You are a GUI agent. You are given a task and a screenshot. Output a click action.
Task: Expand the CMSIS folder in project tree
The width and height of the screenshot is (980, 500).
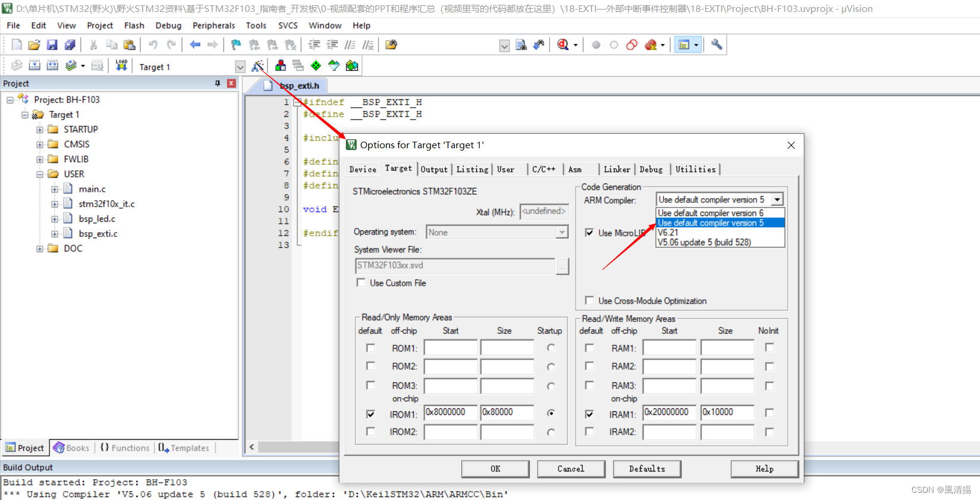[40, 144]
